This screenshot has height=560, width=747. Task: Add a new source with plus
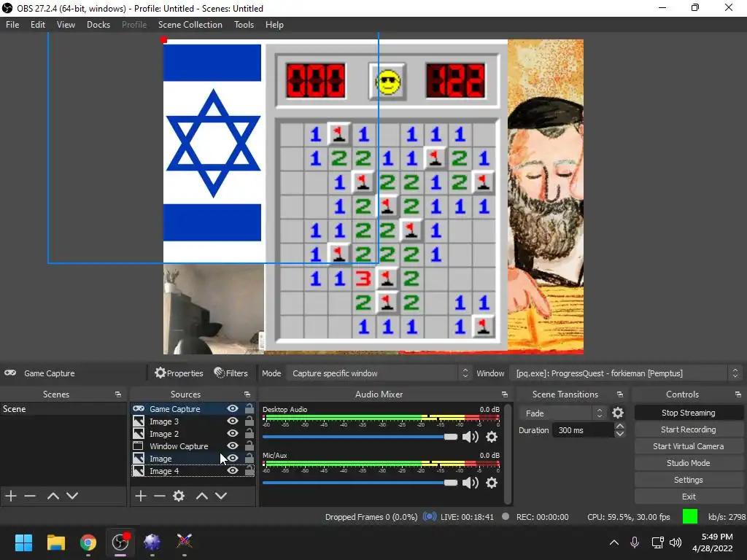pos(141,496)
